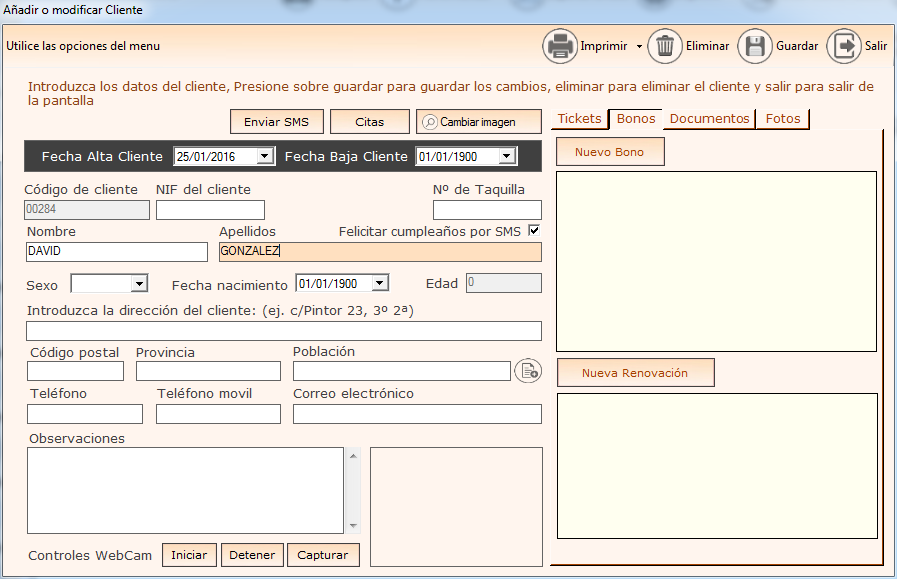
Task: Switch to the Tickets tab
Action: (579, 119)
